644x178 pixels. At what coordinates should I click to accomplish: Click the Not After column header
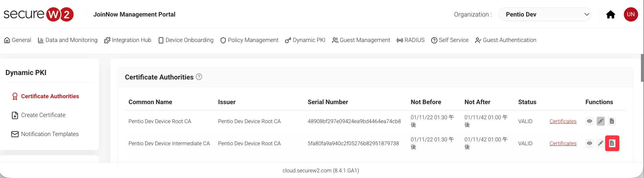[477, 102]
